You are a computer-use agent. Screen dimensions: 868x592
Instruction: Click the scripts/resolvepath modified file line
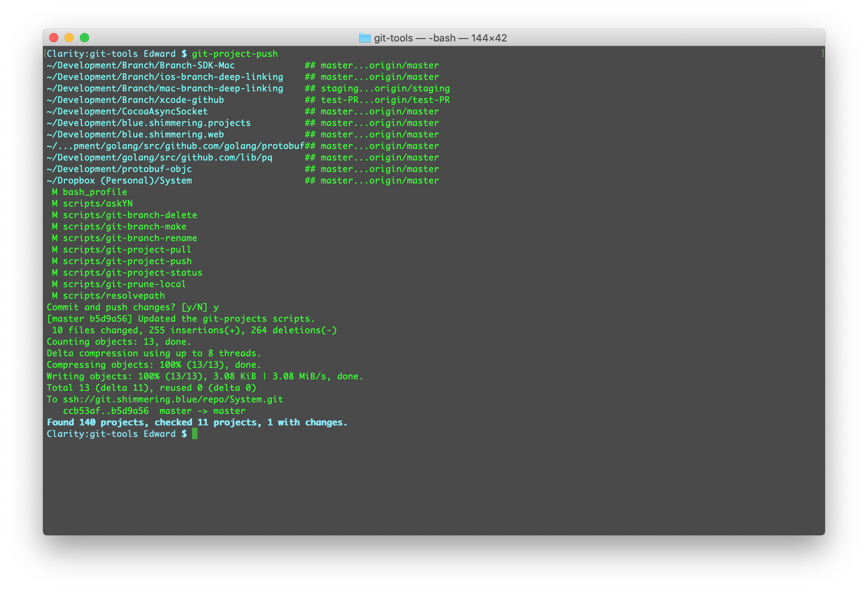click(x=114, y=296)
